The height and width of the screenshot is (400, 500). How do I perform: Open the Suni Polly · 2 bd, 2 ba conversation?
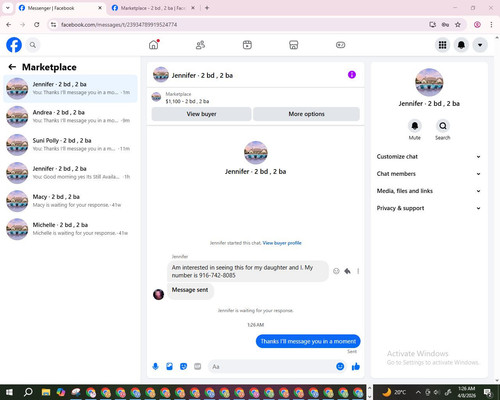tap(70, 144)
